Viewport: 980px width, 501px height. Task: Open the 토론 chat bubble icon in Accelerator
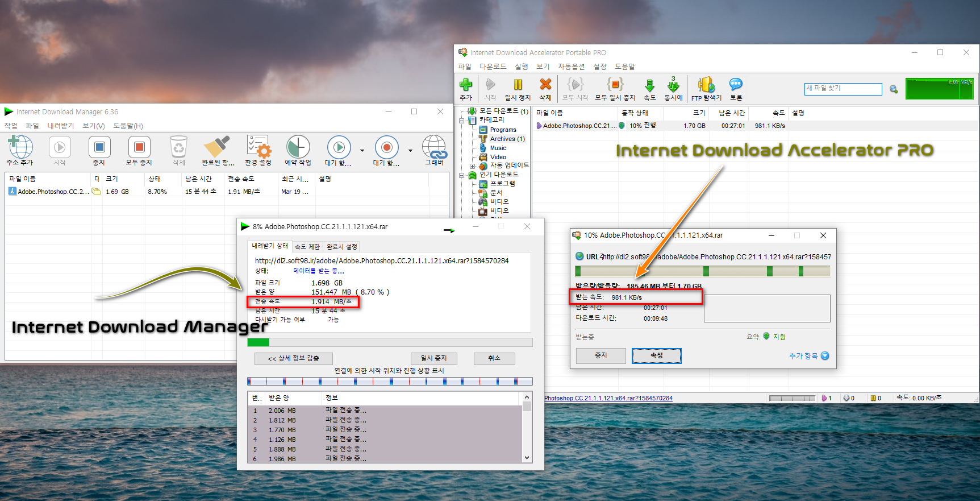[736, 85]
